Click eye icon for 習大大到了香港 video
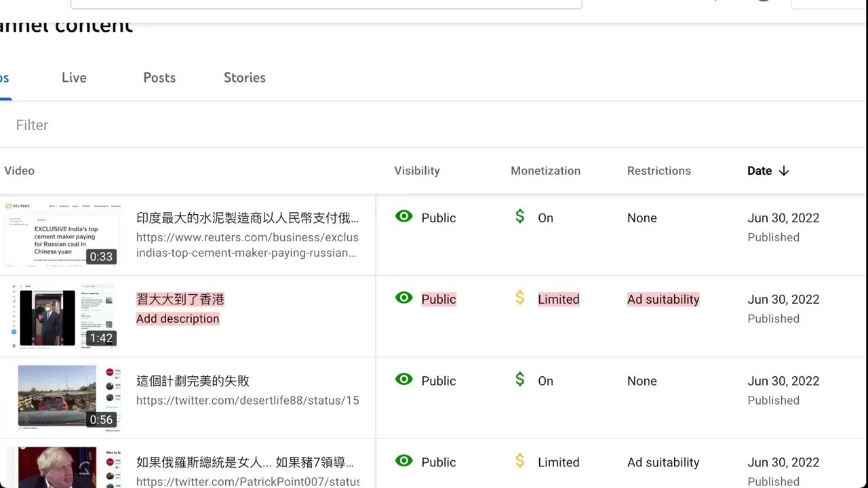Image resolution: width=868 pixels, height=488 pixels. point(404,298)
